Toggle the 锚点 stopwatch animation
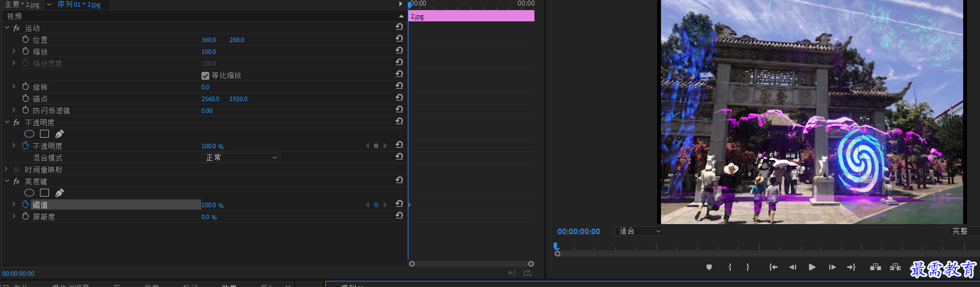The height and width of the screenshot is (287, 980). 26,98
